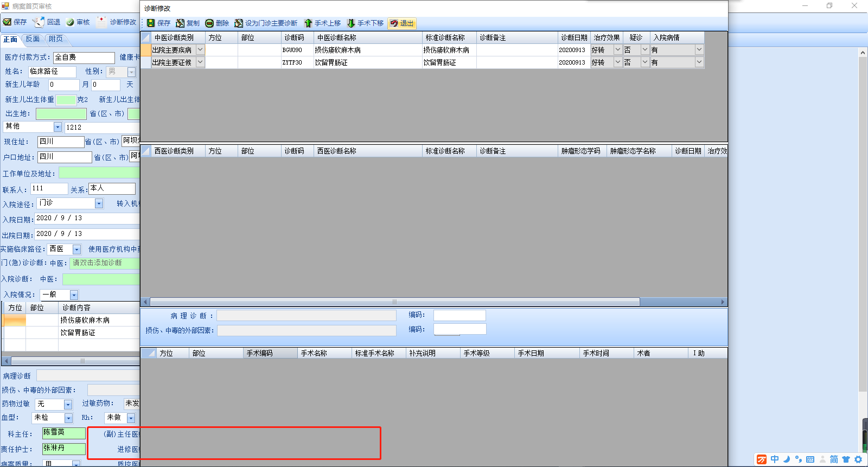Open 疑诊 dropdown for the 饮留胃肠证 row
The height and width of the screenshot is (467, 868).
645,62
